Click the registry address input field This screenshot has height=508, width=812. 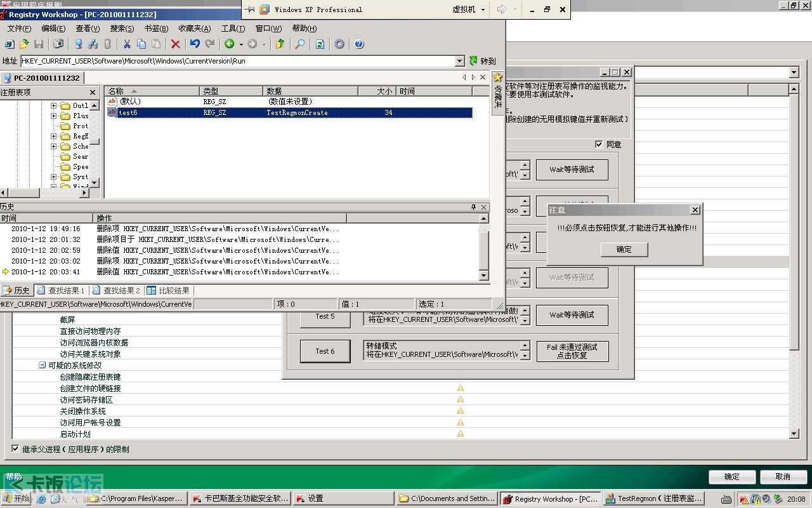tap(238, 61)
